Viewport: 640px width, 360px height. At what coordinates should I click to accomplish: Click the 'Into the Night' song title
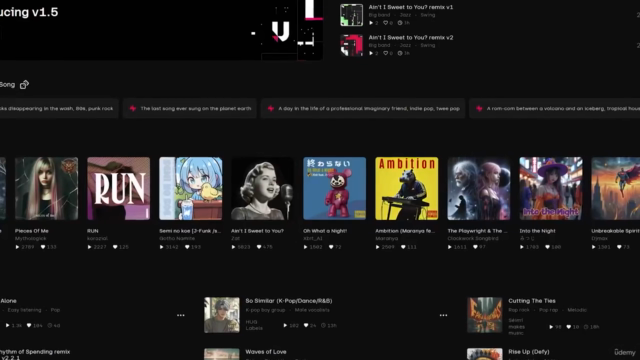(x=538, y=231)
